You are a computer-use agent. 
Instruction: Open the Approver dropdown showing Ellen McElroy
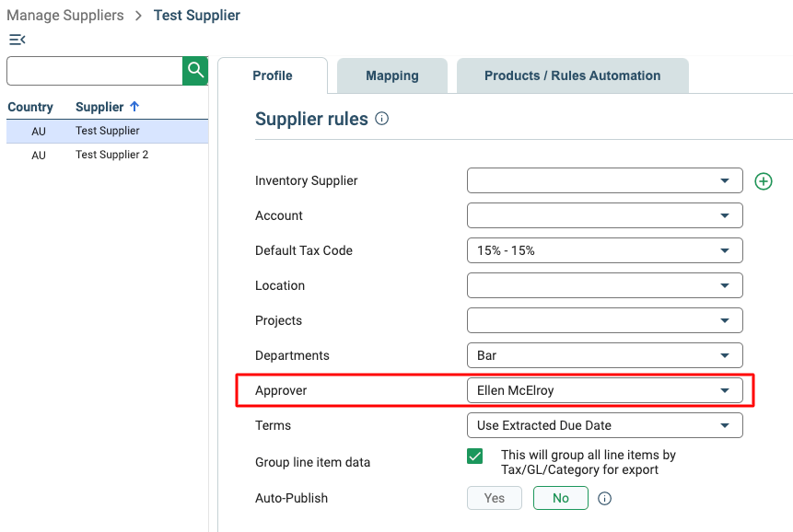[605, 390]
